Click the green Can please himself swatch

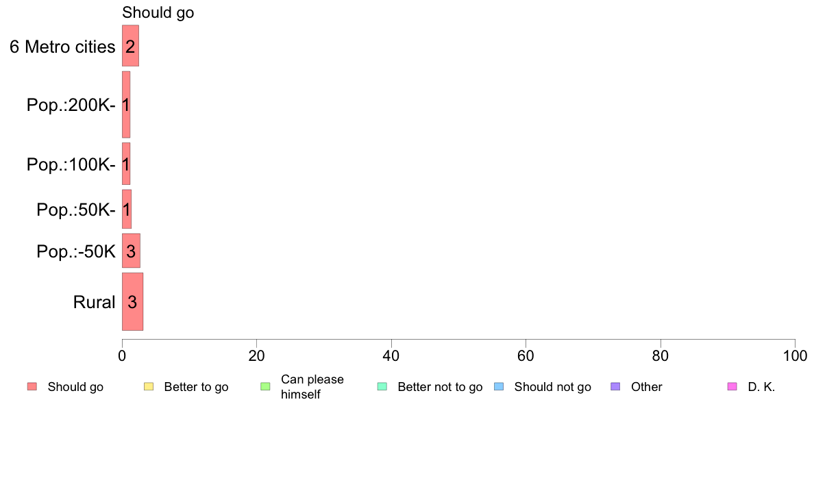pos(265,387)
